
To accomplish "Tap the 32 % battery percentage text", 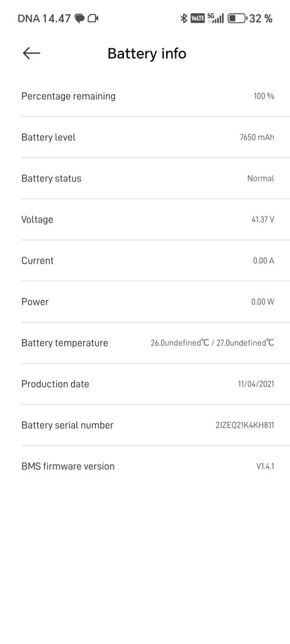I will click(261, 19).
